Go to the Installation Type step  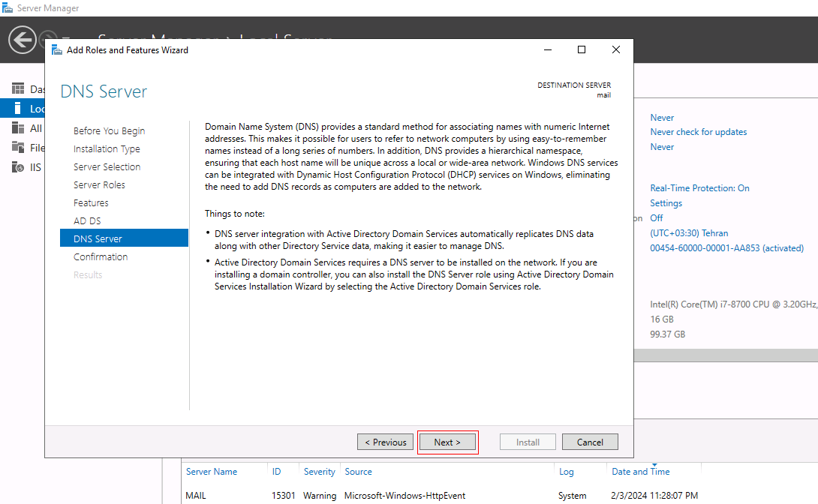coord(107,149)
